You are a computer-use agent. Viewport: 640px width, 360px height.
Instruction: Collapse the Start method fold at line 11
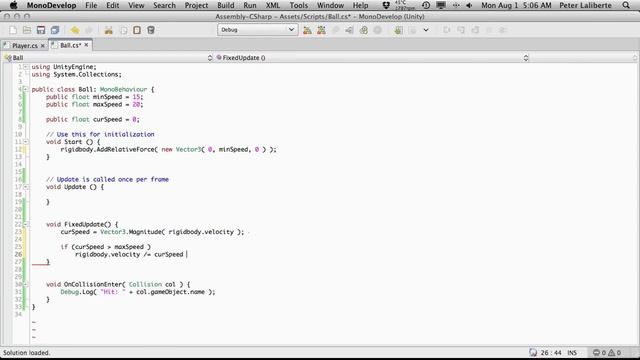click(x=26, y=142)
